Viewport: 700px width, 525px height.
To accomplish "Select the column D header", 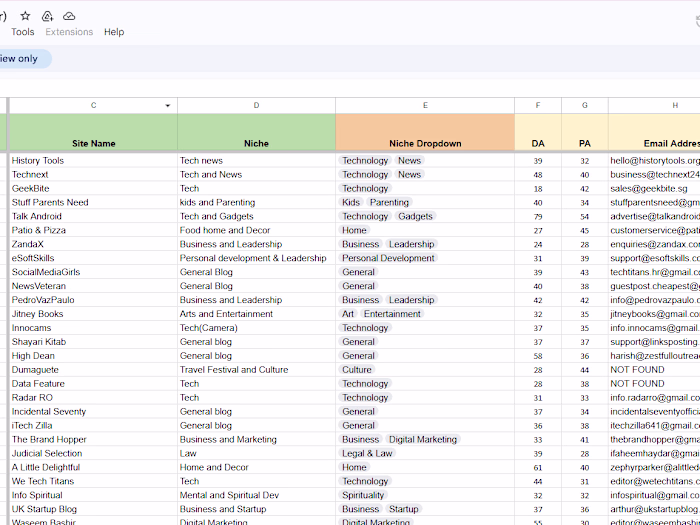I will [x=256, y=105].
